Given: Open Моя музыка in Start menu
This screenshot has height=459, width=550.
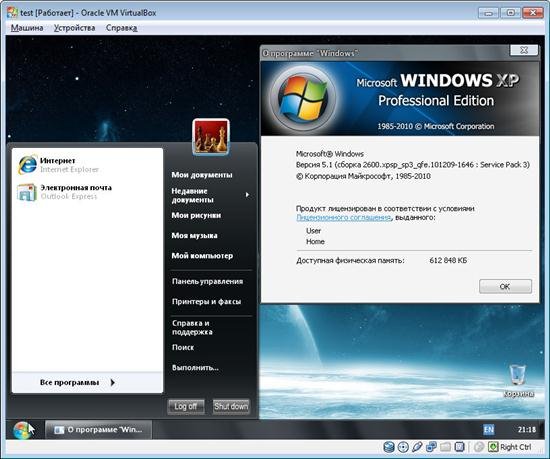Looking at the screenshot, I should [194, 236].
